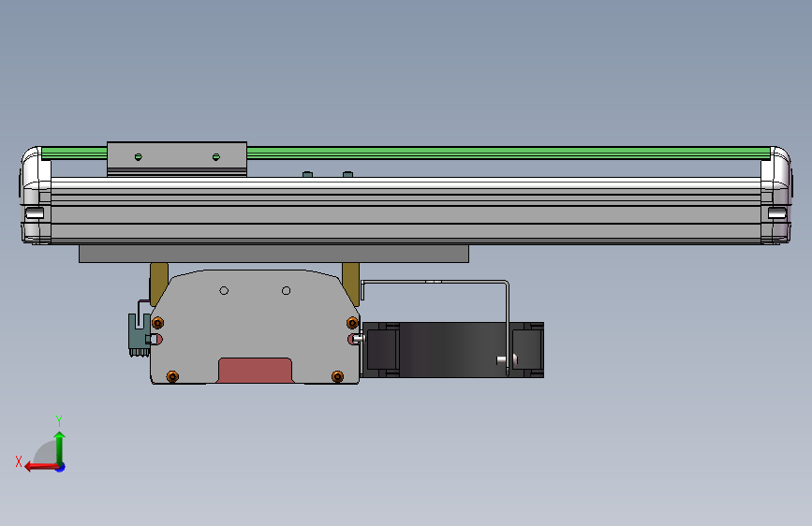Select the large gray carriage housing plate
The image size is (812, 526).
[x=255, y=327]
